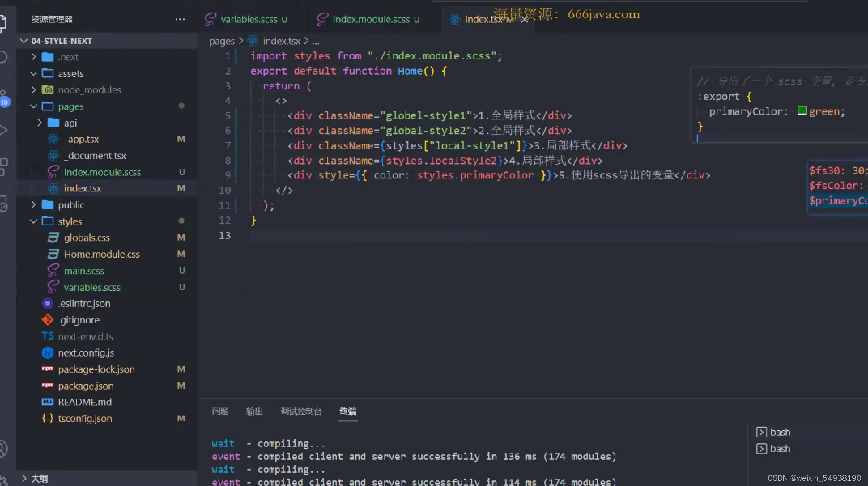Click npm icon beside package-lock.json
The image size is (868, 486).
48,369
